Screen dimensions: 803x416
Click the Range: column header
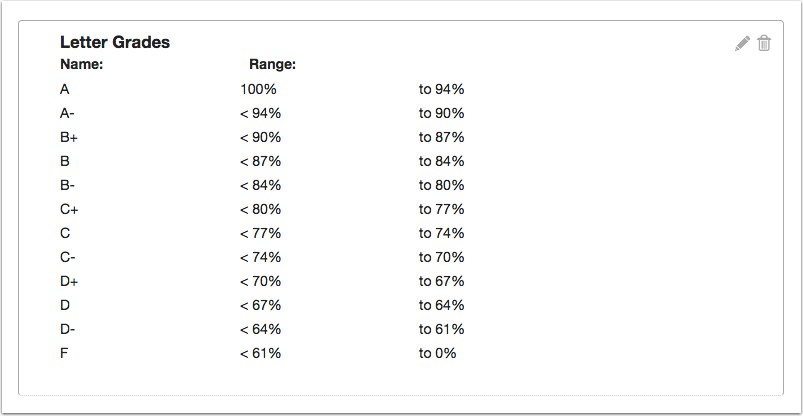pyautogui.click(x=272, y=65)
